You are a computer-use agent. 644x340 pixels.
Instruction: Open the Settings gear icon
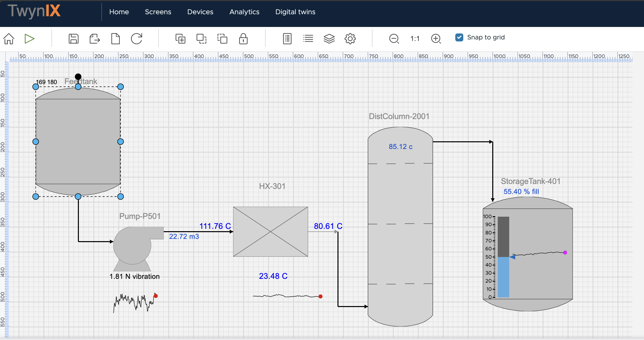[x=350, y=38]
